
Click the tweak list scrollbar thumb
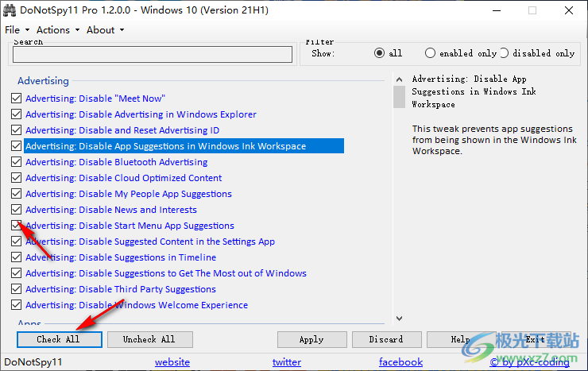click(x=400, y=97)
